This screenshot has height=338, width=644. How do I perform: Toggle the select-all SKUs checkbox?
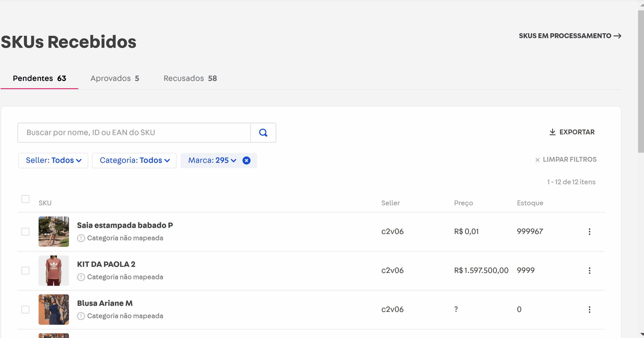25,199
